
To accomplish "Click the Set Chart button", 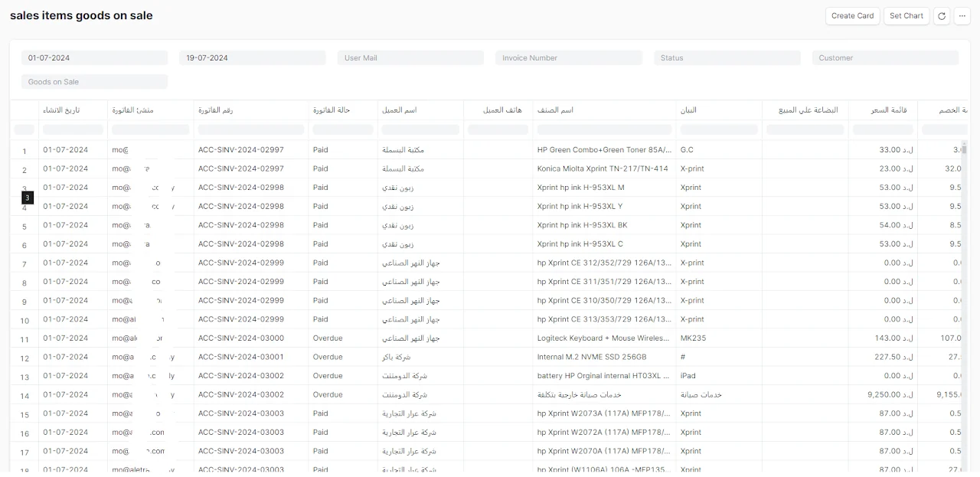I will click(x=906, y=15).
